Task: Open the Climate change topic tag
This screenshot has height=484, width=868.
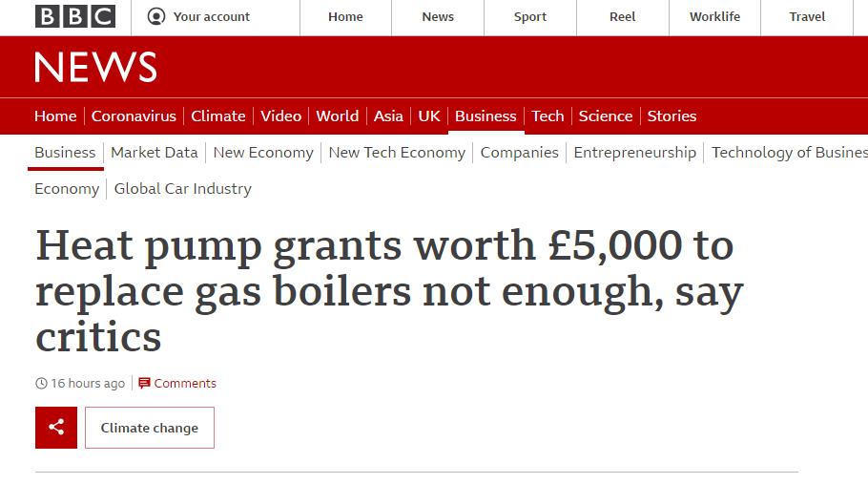Action: coord(150,428)
